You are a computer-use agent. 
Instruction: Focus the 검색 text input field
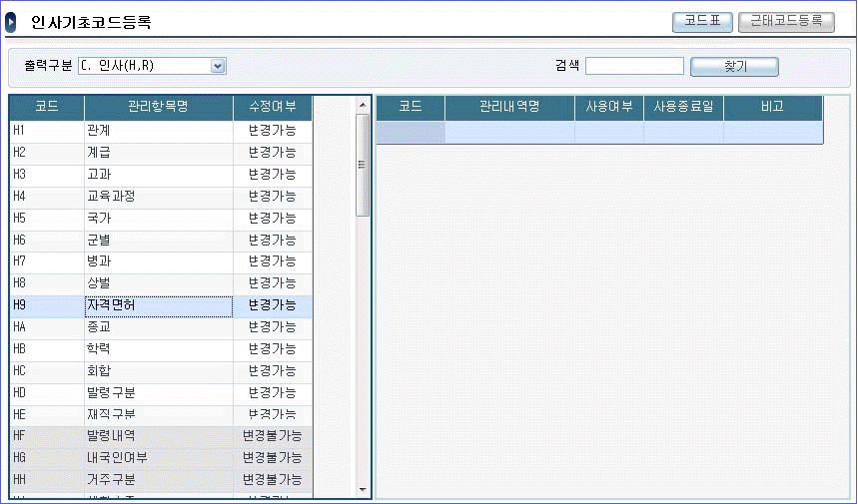click(x=634, y=66)
